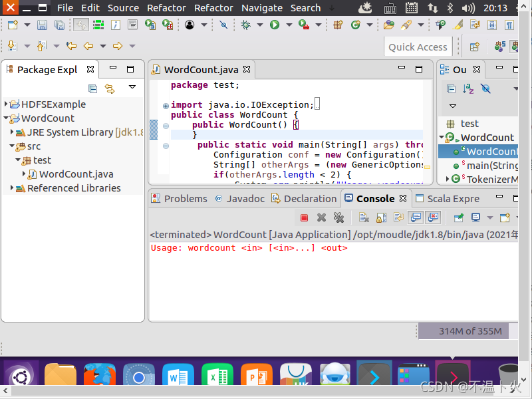Toggle Word Wrap in Console
Image resolution: width=532 pixels, height=399 pixels.
(398, 217)
